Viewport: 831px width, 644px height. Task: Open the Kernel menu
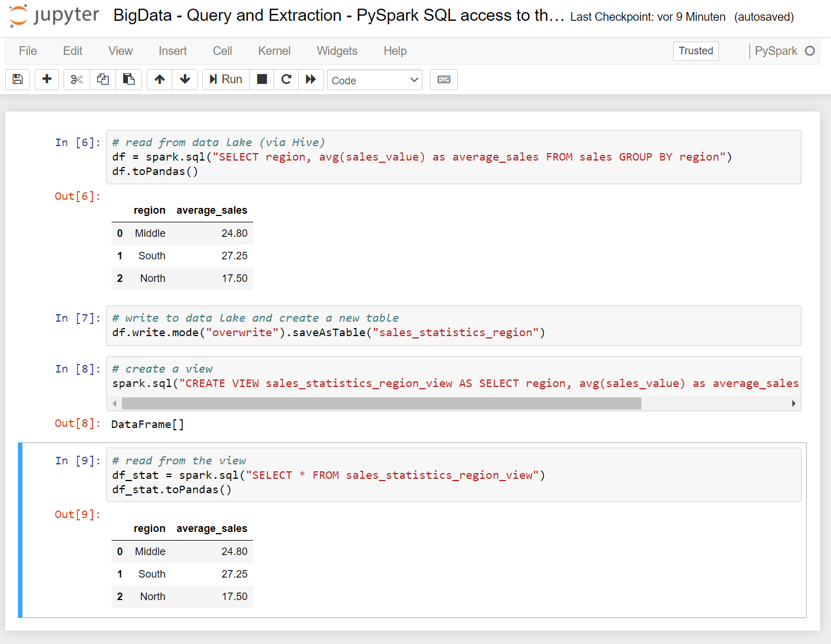(274, 51)
